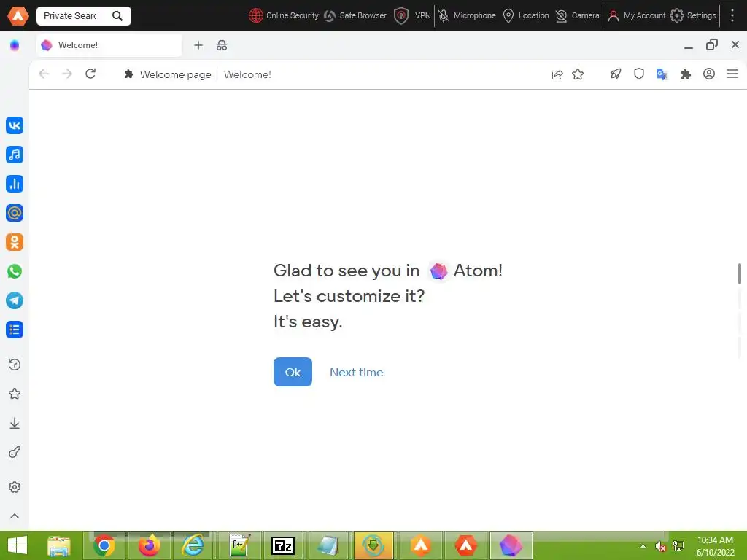Open the music sidebar icon
Screen dimensions: 747x560
tap(15, 155)
